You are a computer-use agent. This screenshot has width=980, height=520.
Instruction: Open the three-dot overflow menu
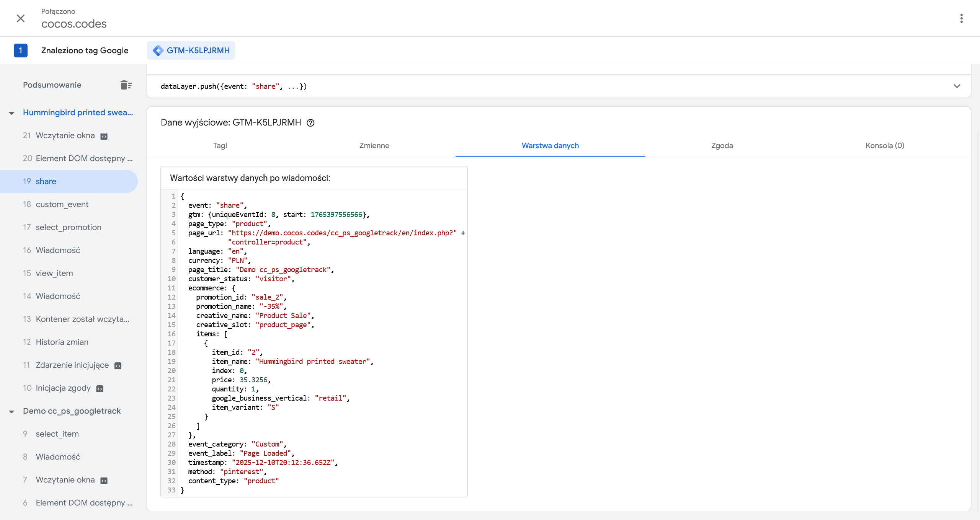961,18
